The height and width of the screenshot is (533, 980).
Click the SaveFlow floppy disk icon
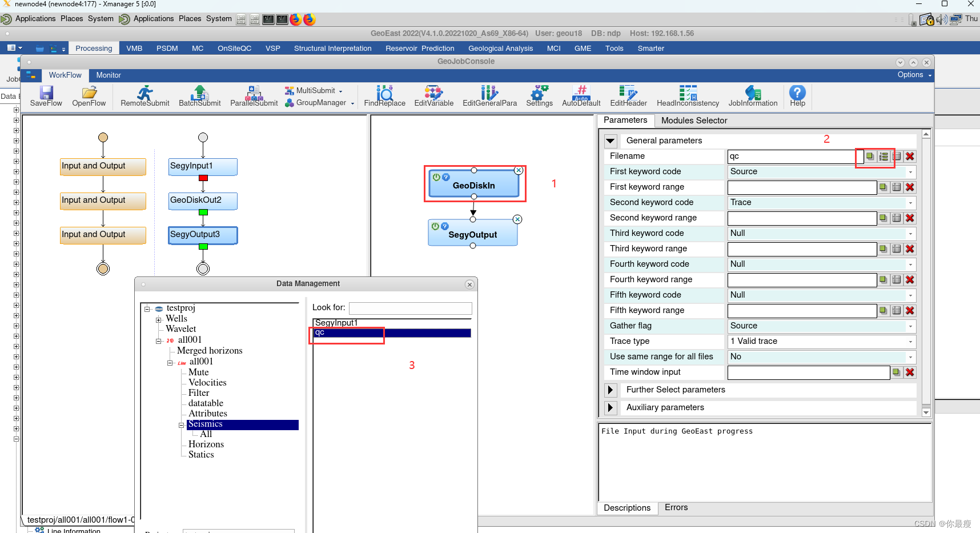(46, 92)
